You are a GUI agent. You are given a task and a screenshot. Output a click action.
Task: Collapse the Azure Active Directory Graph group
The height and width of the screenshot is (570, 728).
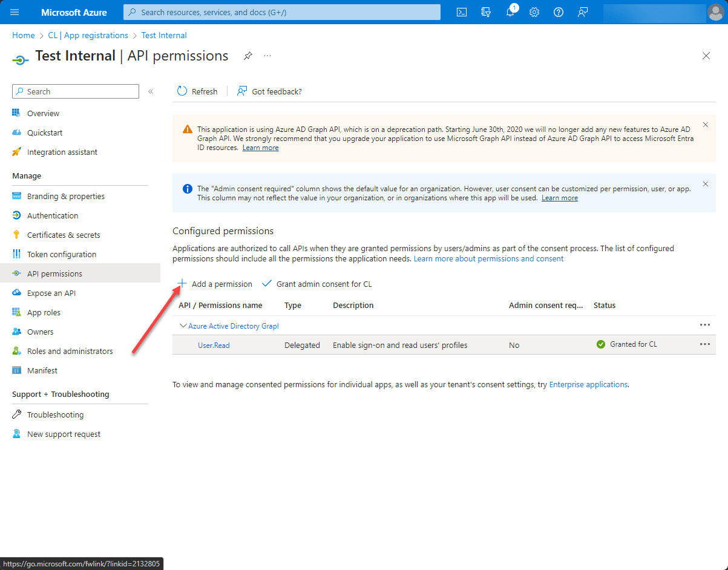click(x=183, y=326)
